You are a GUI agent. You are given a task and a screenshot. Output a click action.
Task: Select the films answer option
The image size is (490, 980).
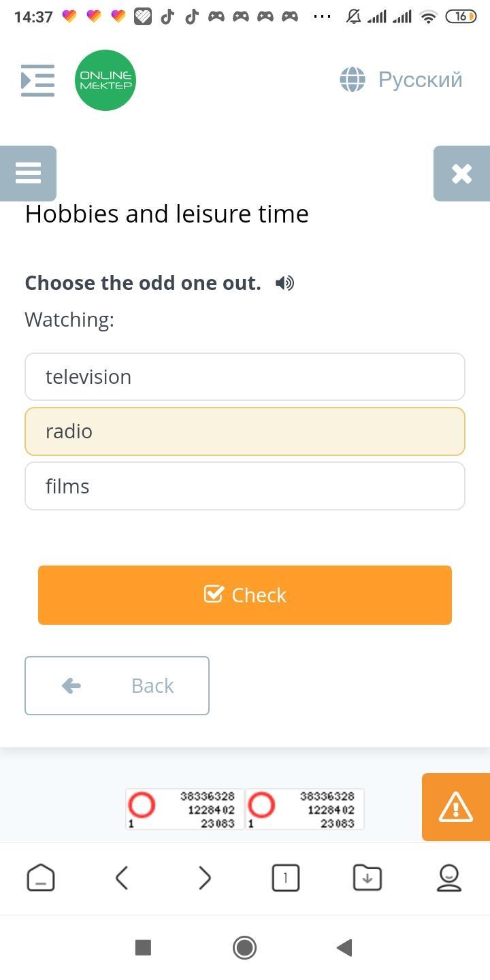(x=245, y=486)
